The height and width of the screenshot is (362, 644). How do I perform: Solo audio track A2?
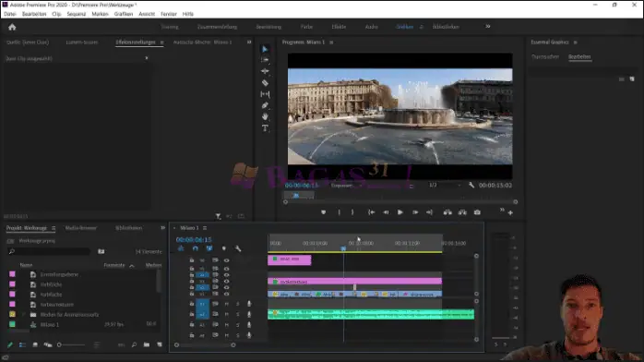(x=237, y=314)
